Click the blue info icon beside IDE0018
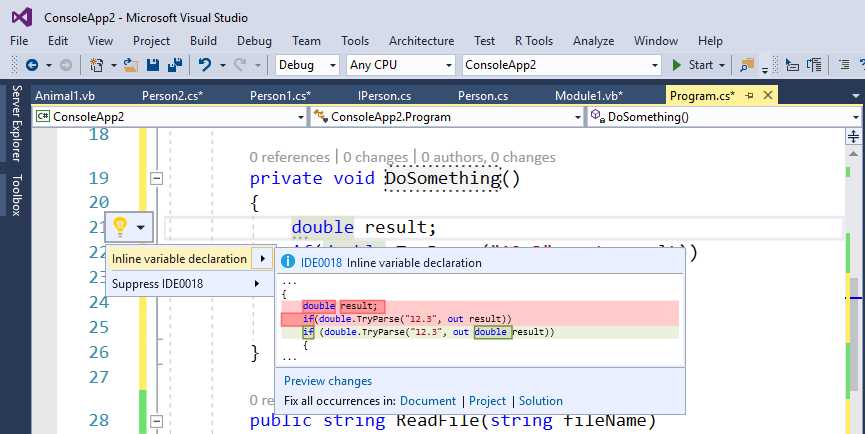 click(x=288, y=262)
